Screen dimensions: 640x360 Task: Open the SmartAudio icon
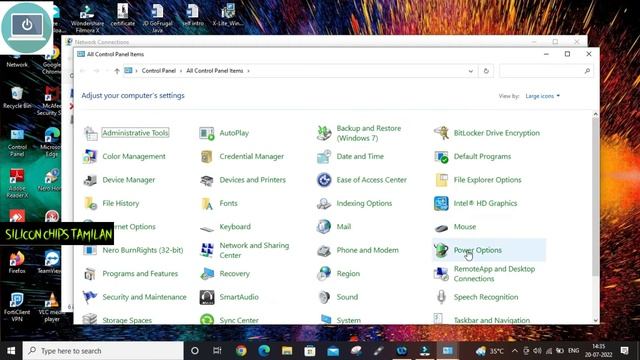pyautogui.click(x=207, y=297)
